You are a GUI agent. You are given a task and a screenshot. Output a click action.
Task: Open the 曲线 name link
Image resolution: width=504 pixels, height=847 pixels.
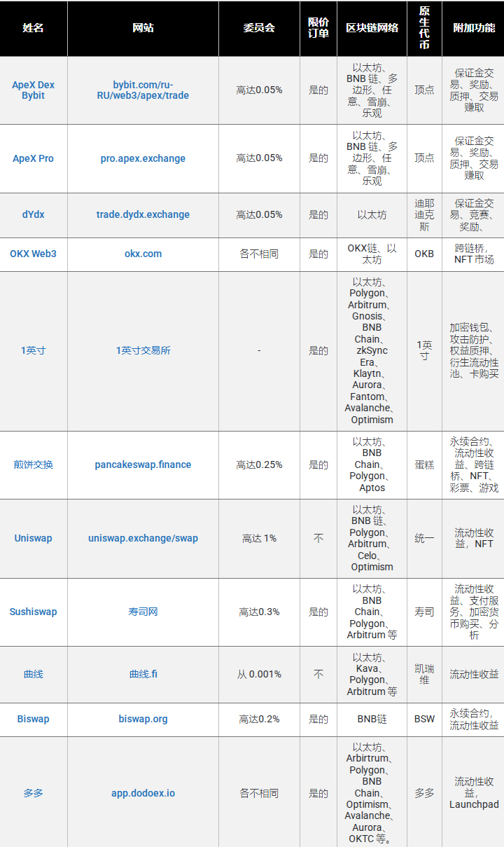[33, 674]
